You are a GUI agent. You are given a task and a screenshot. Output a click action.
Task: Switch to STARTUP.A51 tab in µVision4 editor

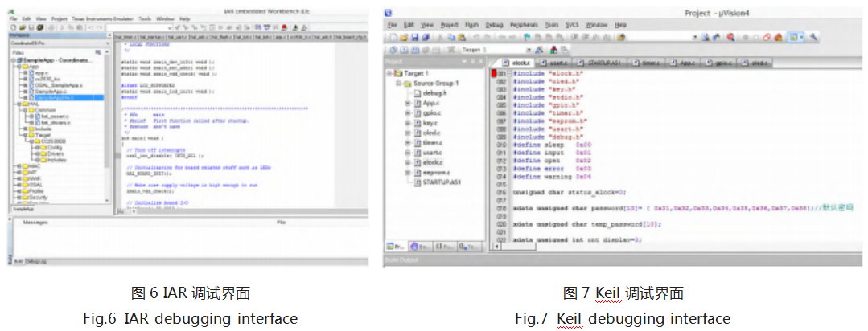(x=601, y=63)
